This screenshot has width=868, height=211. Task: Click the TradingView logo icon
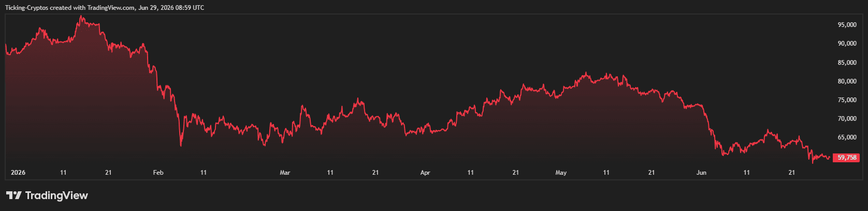click(x=14, y=195)
